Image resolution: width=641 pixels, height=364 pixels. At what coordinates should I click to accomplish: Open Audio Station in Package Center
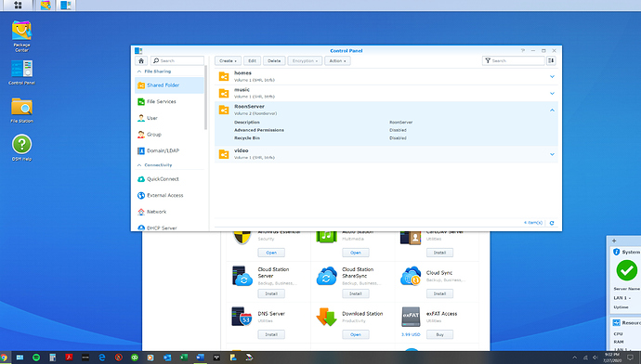click(355, 253)
